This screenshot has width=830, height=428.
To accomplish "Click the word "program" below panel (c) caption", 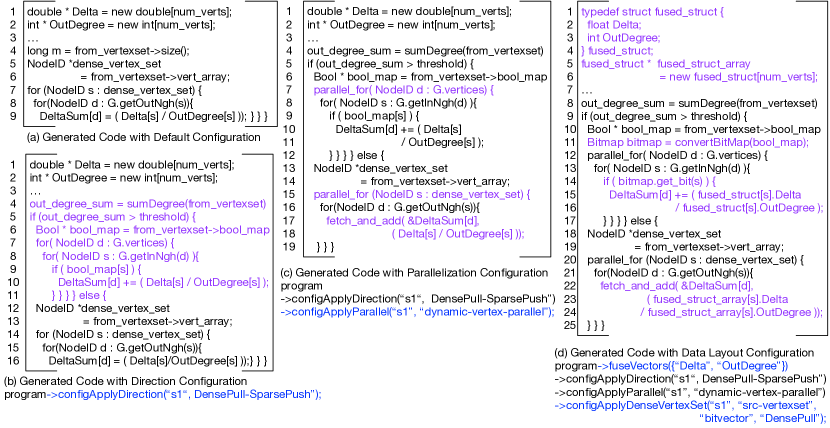I will click(x=301, y=286).
